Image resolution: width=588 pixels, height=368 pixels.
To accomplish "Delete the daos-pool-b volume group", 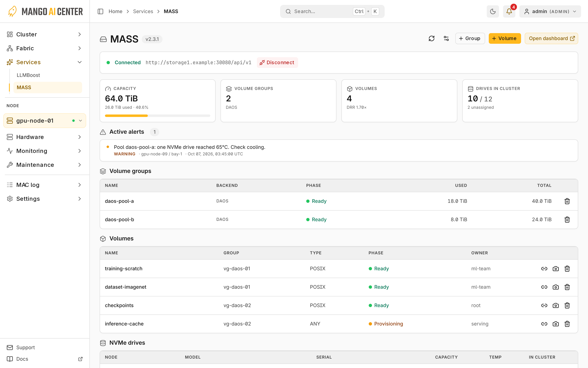I will [x=567, y=220].
